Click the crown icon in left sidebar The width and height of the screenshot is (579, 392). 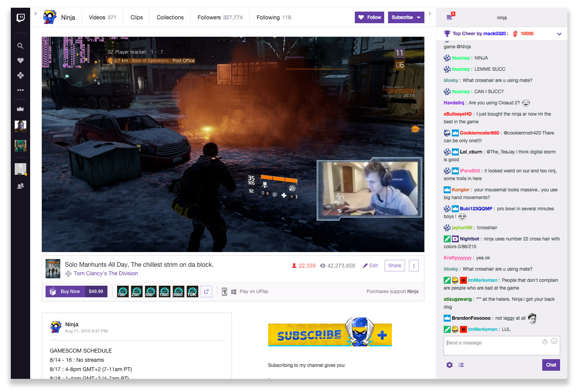coord(20,109)
